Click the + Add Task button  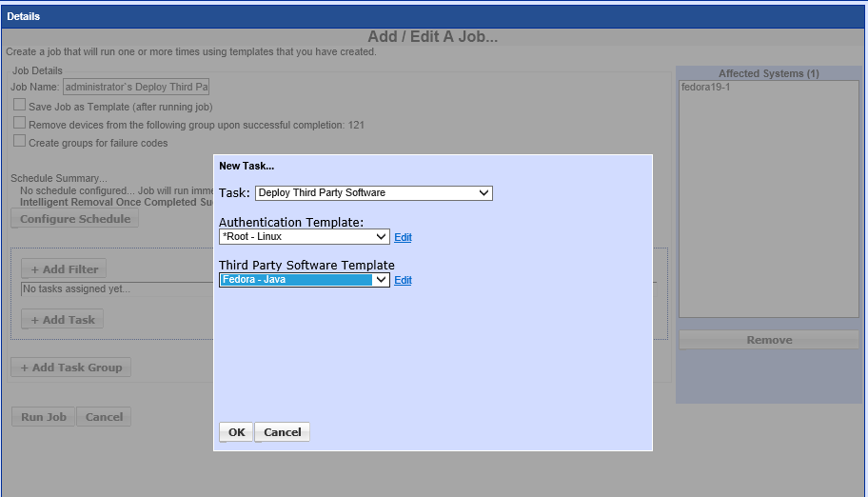pyautogui.click(x=62, y=320)
